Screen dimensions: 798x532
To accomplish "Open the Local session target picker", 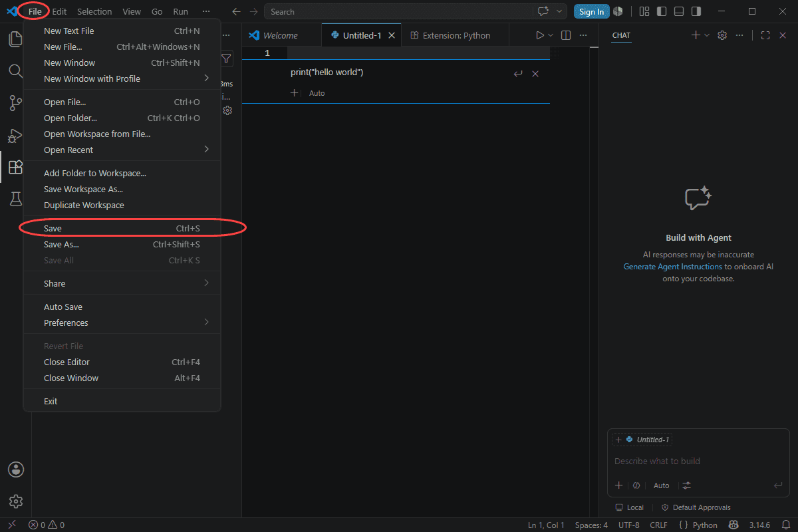I will (x=629, y=507).
